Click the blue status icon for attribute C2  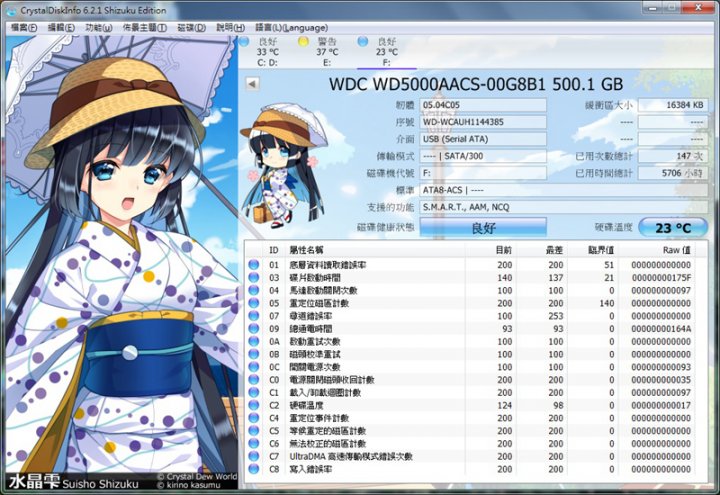[x=253, y=405]
